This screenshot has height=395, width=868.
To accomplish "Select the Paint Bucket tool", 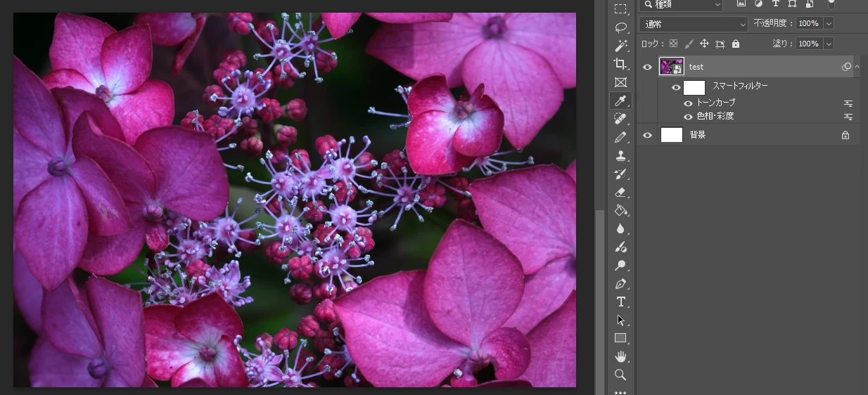I will click(x=620, y=210).
